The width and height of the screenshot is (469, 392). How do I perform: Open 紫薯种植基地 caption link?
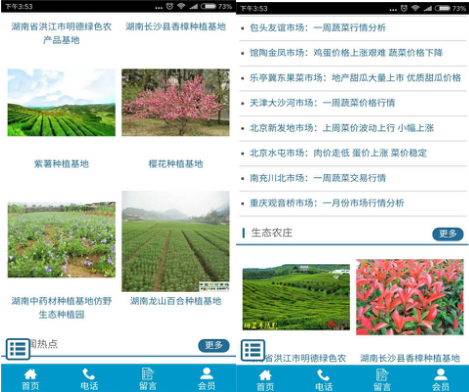(x=61, y=164)
